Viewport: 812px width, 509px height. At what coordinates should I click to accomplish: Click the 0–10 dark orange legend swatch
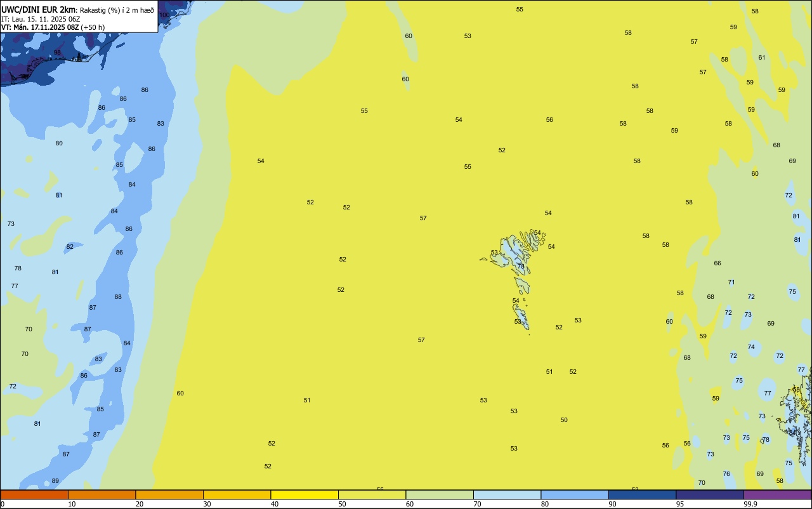point(34,494)
